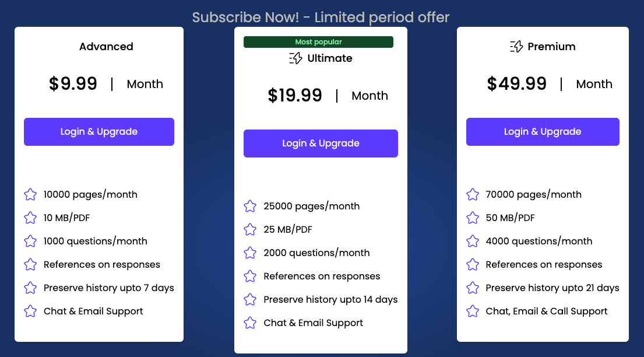The image size is (644, 357).
Task: Click the Subscribe Now heading
Action: point(321,17)
